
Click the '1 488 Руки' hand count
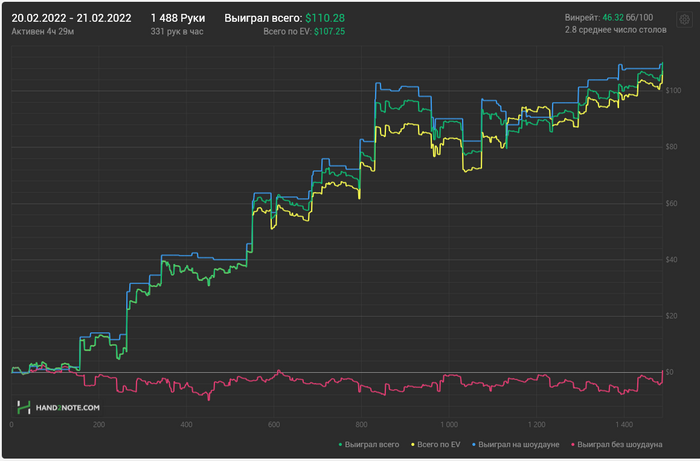pos(178,18)
